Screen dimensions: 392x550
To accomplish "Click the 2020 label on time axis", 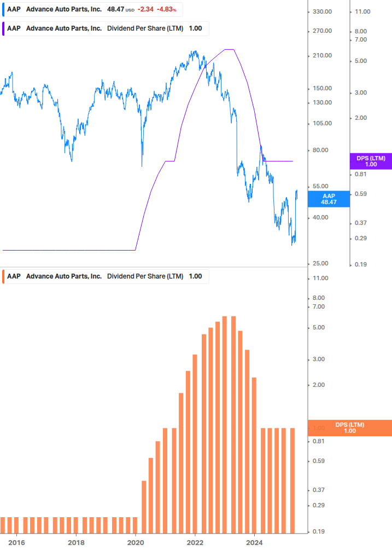I will (136, 543).
